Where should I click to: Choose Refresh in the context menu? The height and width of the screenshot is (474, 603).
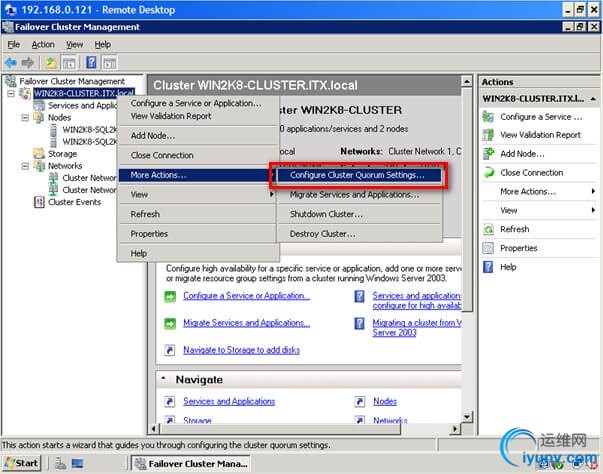(x=197, y=214)
